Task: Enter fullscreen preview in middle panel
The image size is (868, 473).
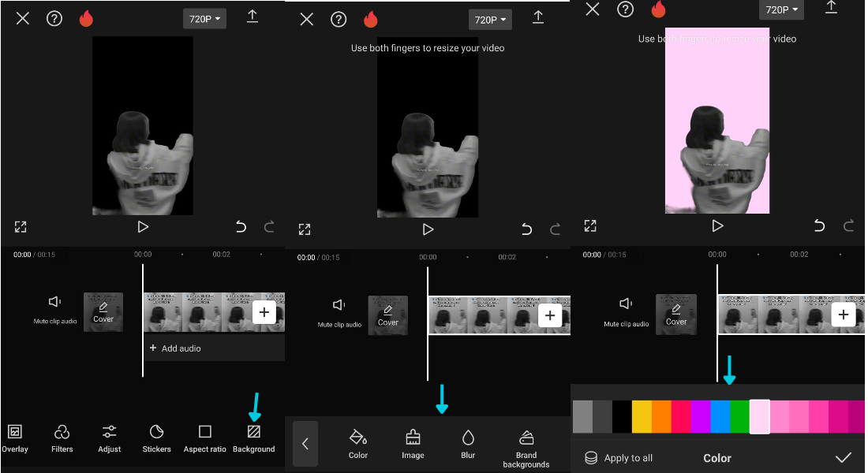Action: [x=305, y=229]
